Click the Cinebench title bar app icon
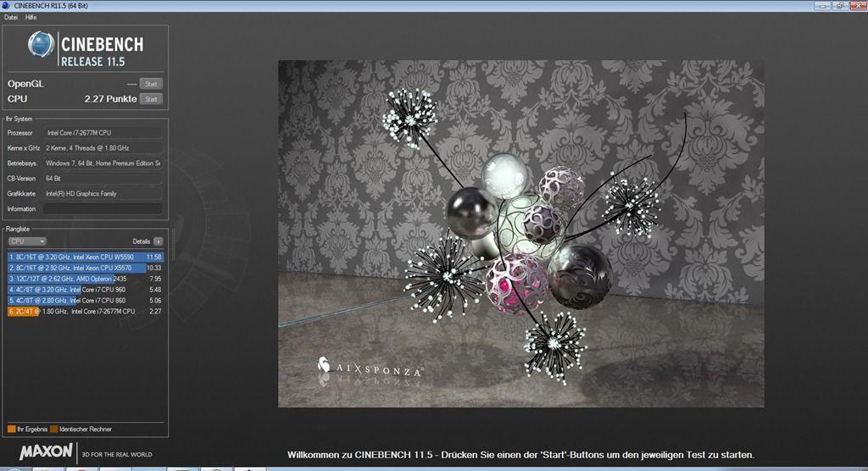Image resolution: width=868 pixels, height=471 pixels. coord(6,6)
